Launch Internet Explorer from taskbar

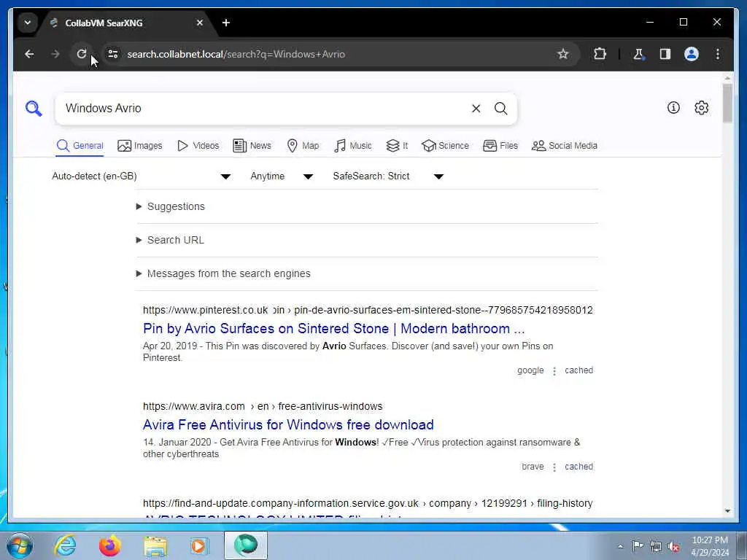(65, 545)
